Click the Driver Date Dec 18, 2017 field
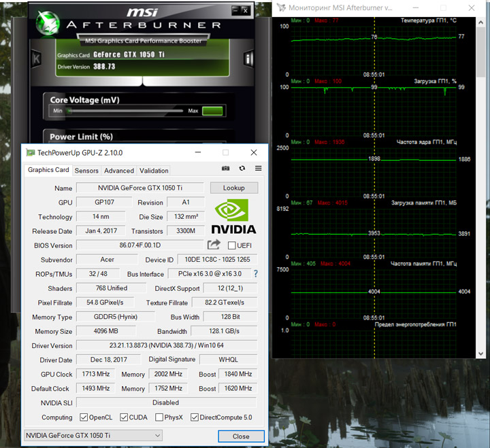 pos(108,360)
